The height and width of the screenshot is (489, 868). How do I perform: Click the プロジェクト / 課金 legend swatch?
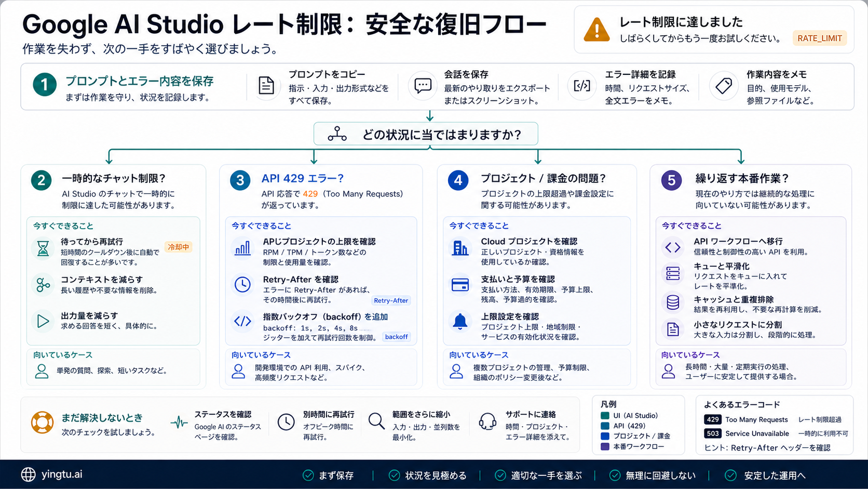(x=605, y=436)
